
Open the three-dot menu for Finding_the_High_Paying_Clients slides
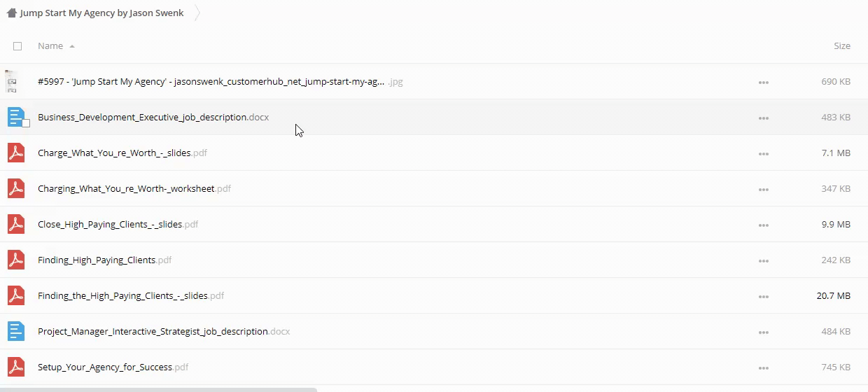pos(763,296)
